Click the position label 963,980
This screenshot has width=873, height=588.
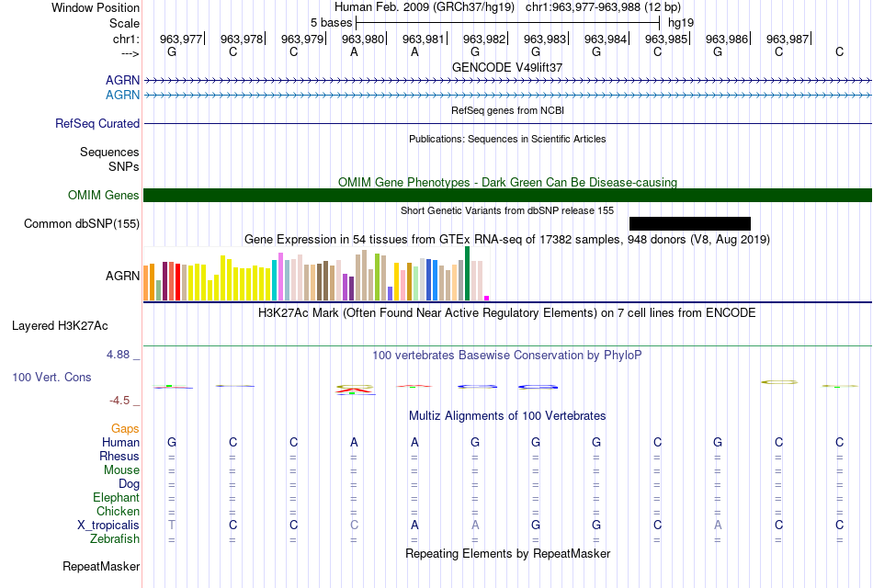(x=363, y=39)
